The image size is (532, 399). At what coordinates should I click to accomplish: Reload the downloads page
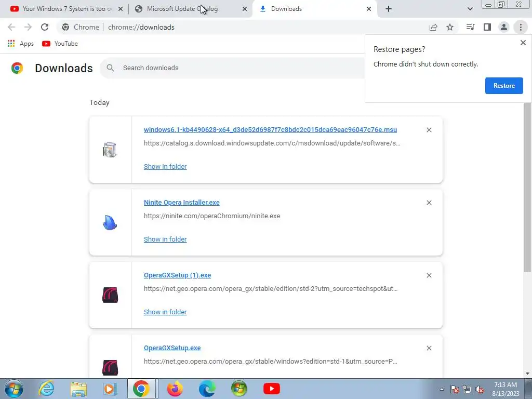point(45,27)
